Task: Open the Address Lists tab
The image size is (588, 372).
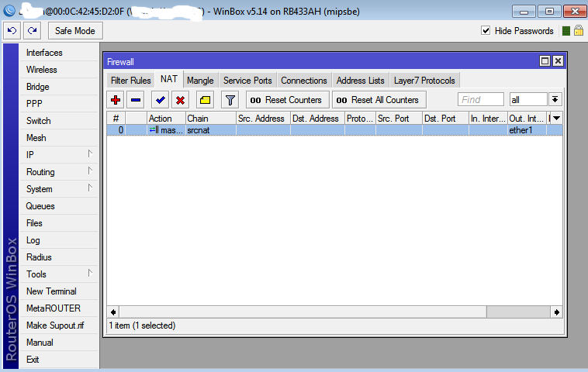Action: tap(361, 81)
